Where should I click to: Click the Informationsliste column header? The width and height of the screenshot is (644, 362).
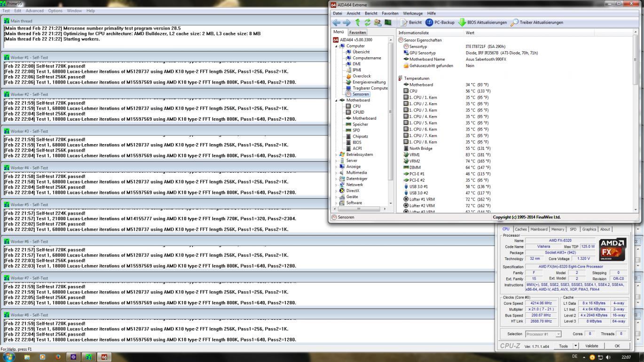430,33
